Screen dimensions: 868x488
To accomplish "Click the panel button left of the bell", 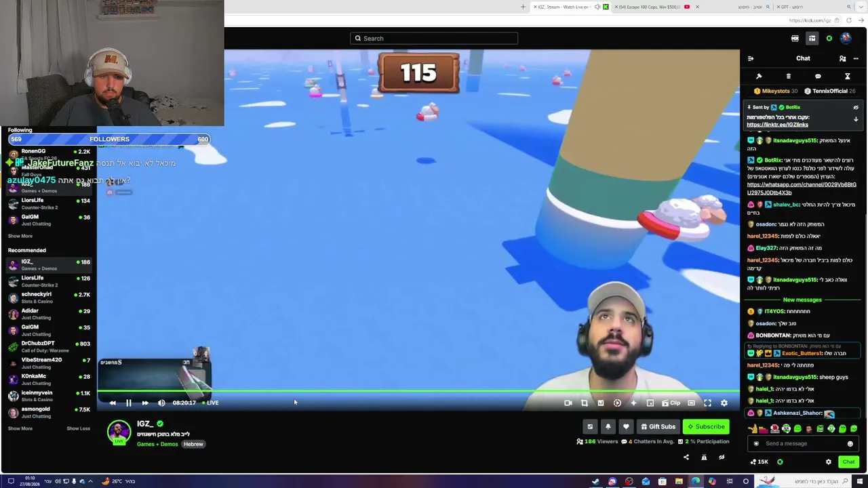I will click(590, 426).
